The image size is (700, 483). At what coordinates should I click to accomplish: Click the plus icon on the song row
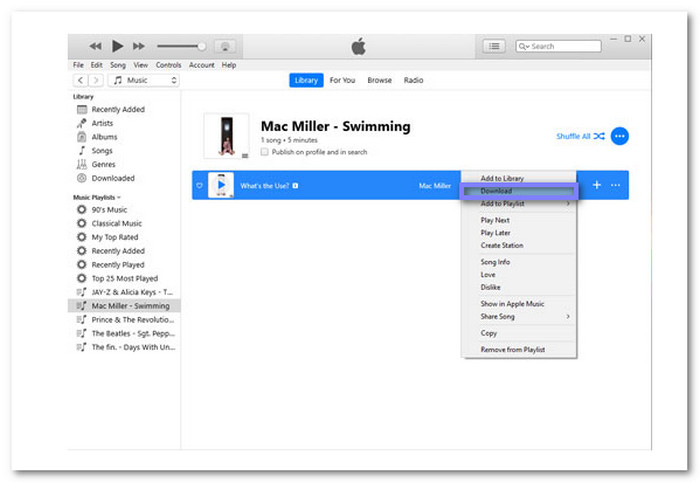click(x=596, y=185)
